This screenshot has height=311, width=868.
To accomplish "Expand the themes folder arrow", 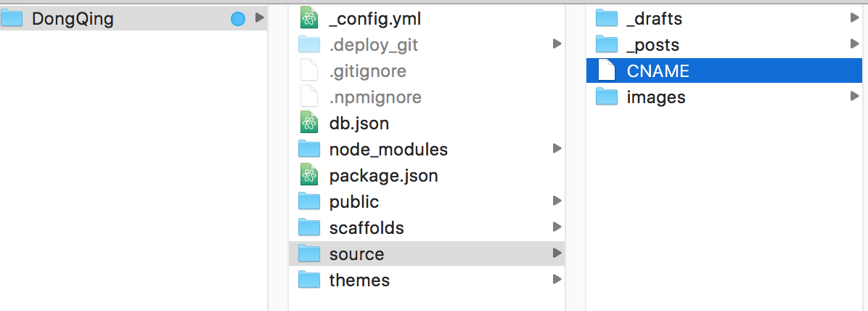I will tap(557, 280).
